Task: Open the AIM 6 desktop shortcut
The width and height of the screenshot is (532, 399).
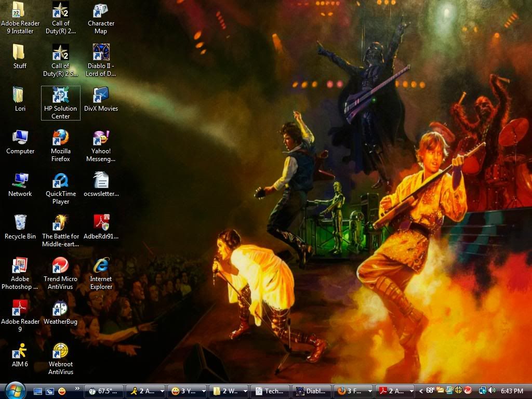Action: tap(20, 351)
